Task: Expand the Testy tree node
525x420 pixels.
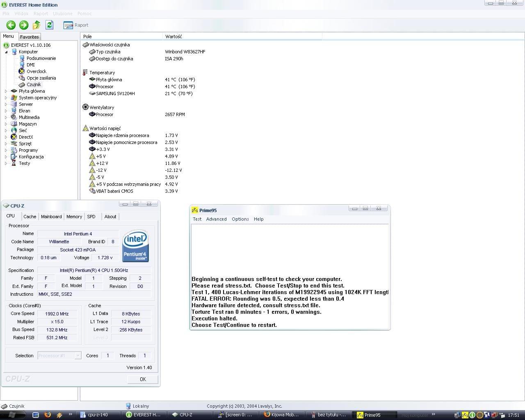Action: click(6, 163)
